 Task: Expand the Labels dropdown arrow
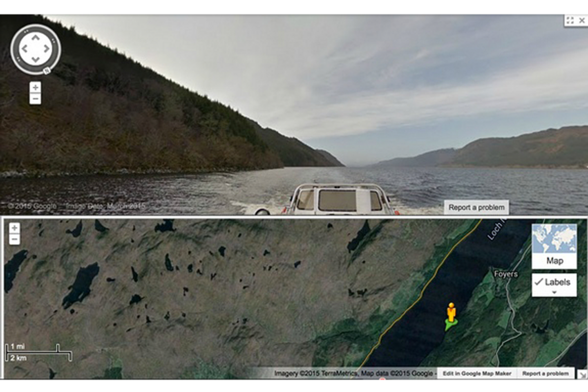tap(554, 293)
